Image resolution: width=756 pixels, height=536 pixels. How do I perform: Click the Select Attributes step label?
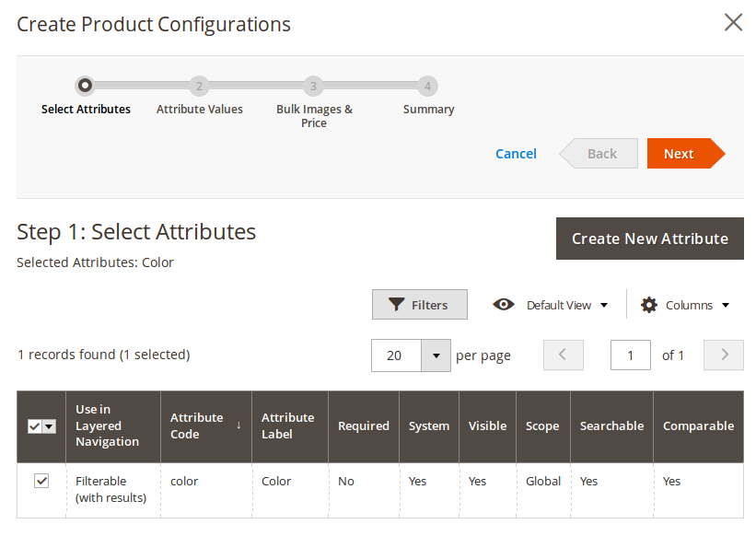[x=86, y=110]
